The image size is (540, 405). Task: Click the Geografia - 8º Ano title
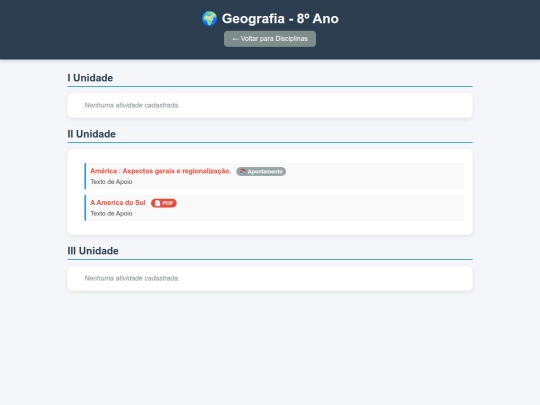pyautogui.click(x=280, y=19)
